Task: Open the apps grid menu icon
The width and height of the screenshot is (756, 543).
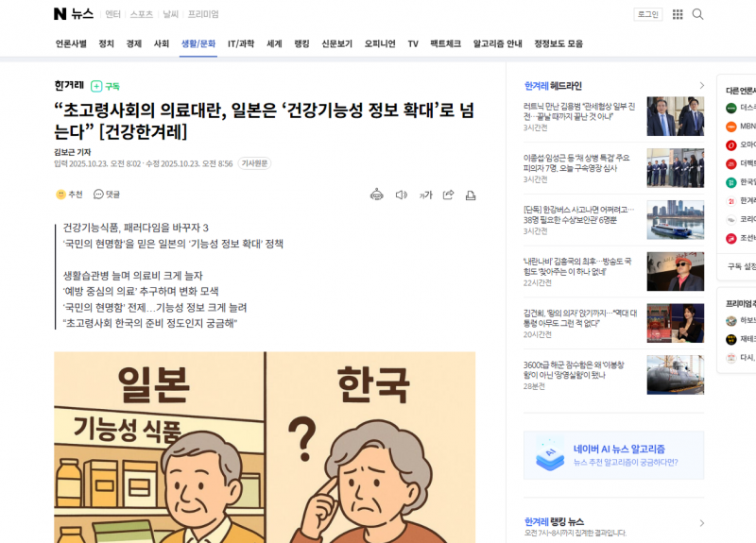Action: (x=678, y=14)
